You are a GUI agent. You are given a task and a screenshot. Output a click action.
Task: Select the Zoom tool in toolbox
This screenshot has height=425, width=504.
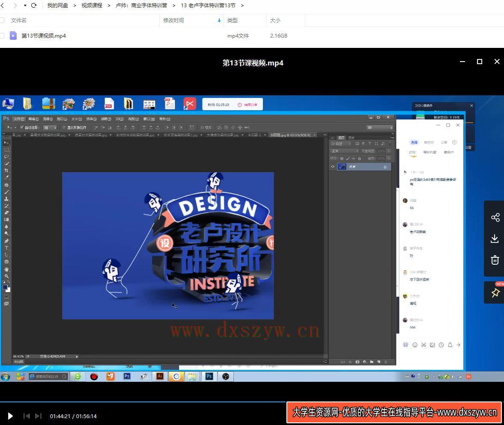tap(6, 276)
